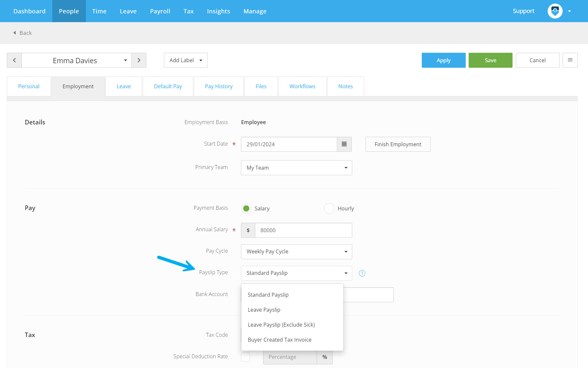This screenshot has height=368, width=588.
Task: Open the Tax nav item
Action: pyautogui.click(x=188, y=11)
